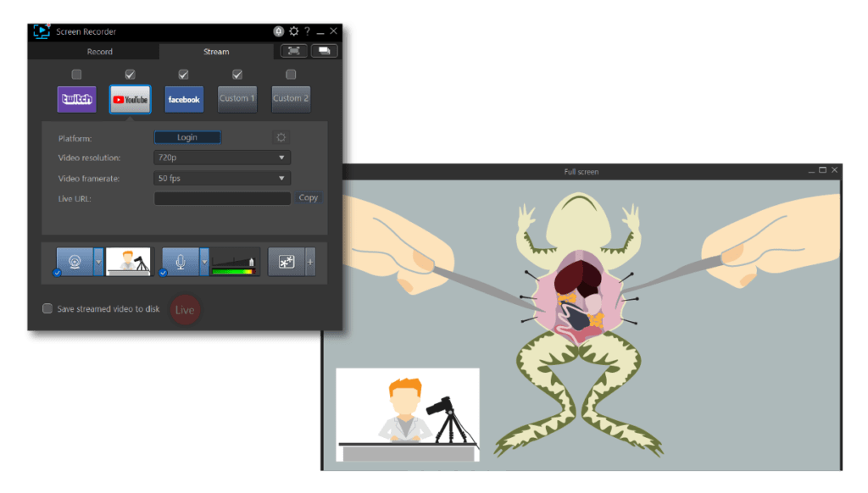Image resolution: width=868 pixels, height=493 pixels.
Task: Select the Twitch streaming platform
Action: 77,100
